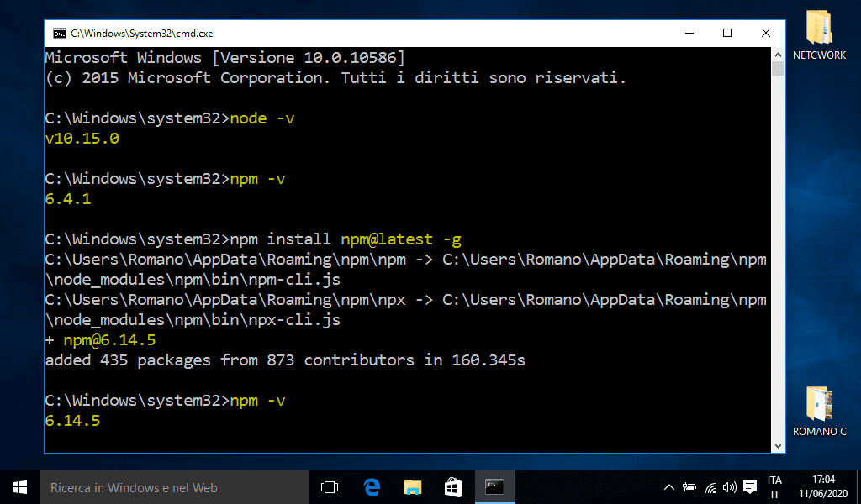Open the Windows Start menu
This screenshot has height=504, width=861.
[20, 487]
